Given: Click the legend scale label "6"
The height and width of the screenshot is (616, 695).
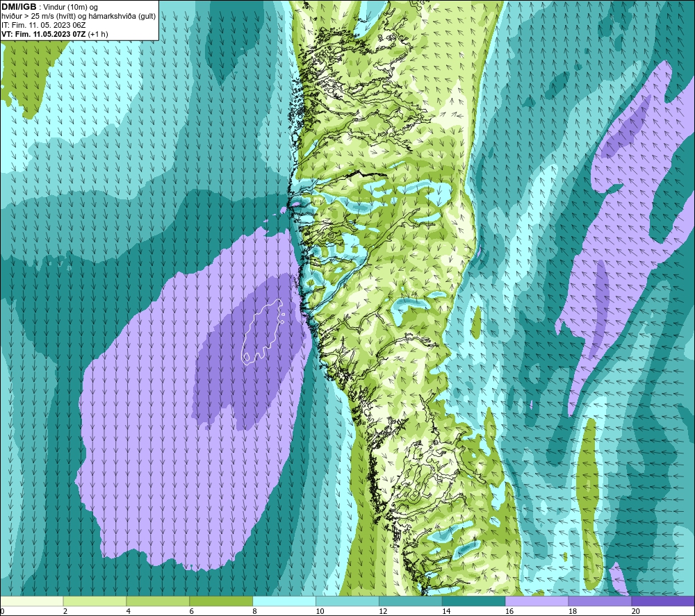Looking at the screenshot, I should 192,611.
